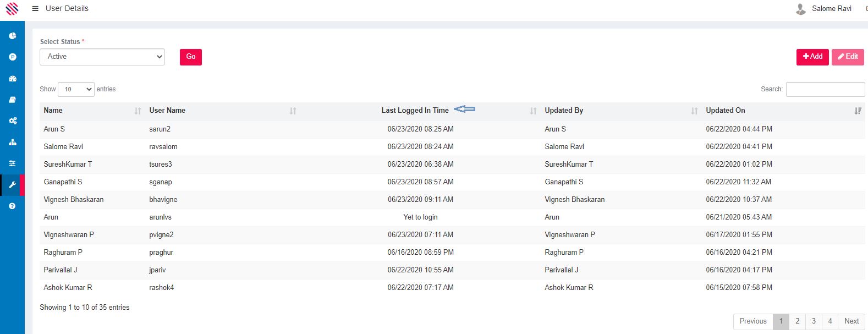
Task: Go to page 2 of results
Action: coord(797,321)
